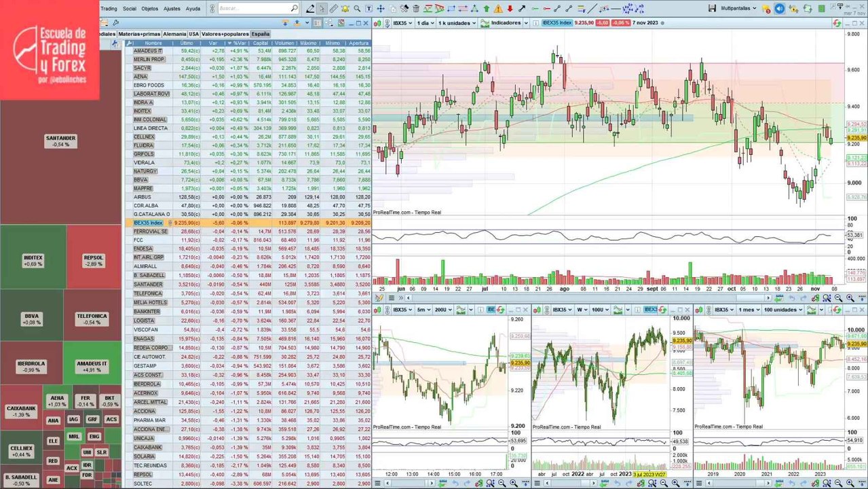
Task: Open the 200U units dropdown
Action: pyautogui.click(x=444, y=310)
